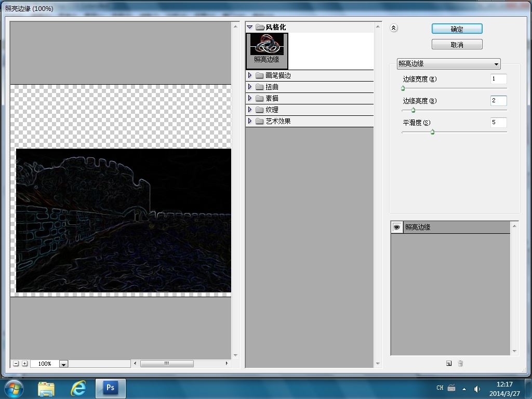Screen dimensions: 532x399
Task: Click the glowing edges preview image
Action: (x=124, y=220)
